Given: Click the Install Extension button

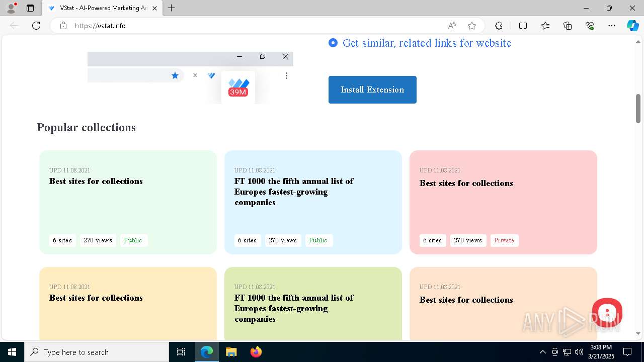Looking at the screenshot, I should [372, 89].
